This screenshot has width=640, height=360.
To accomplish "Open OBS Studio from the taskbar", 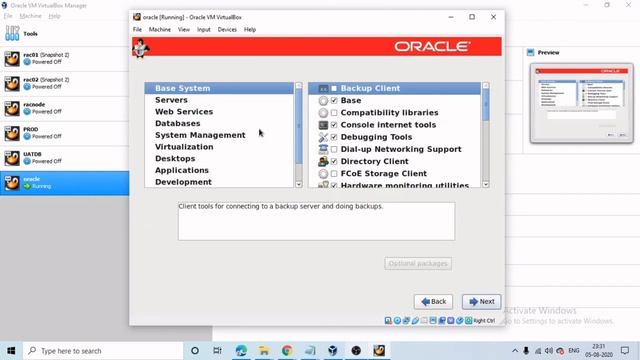I will tap(356, 351).
